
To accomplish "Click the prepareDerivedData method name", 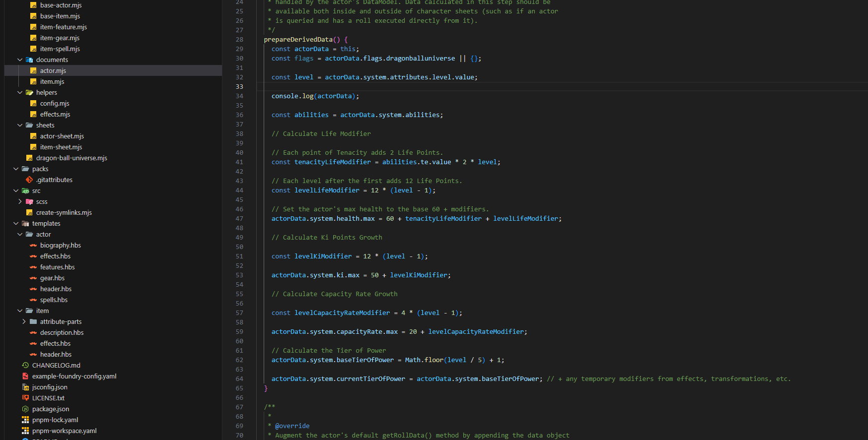I will (298, 39).
